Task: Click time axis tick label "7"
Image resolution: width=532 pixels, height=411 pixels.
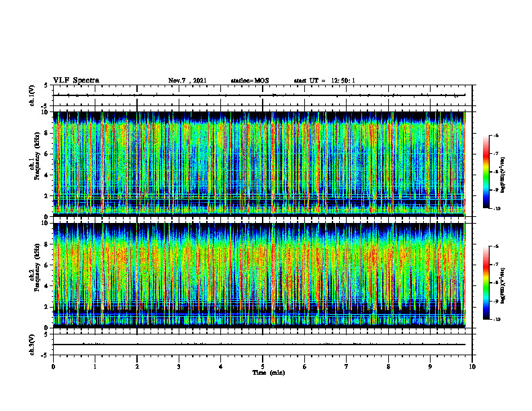Action: 347,367
